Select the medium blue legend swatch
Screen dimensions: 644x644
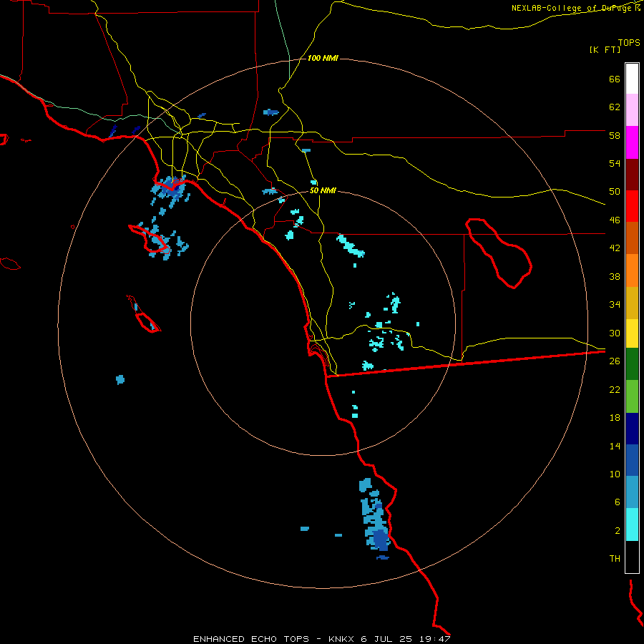pyautogui.click(x=632, y=460)
